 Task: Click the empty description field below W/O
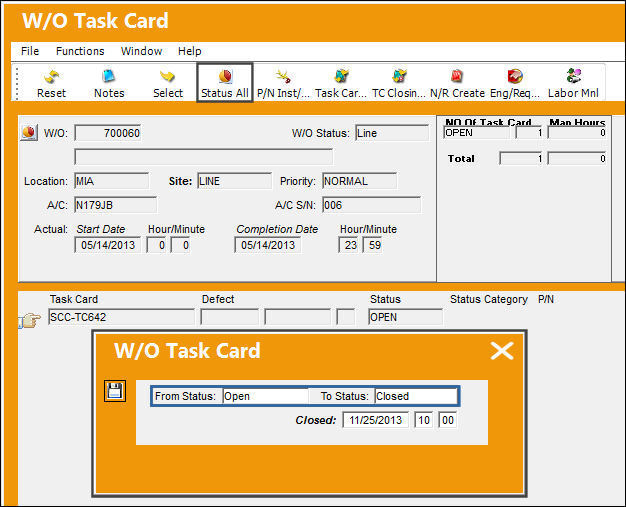204,156
